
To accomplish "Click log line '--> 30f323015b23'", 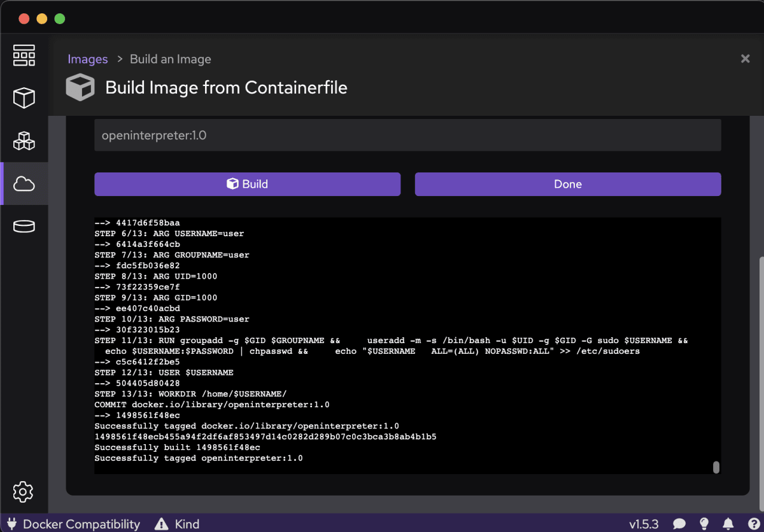I will point(138,330).
